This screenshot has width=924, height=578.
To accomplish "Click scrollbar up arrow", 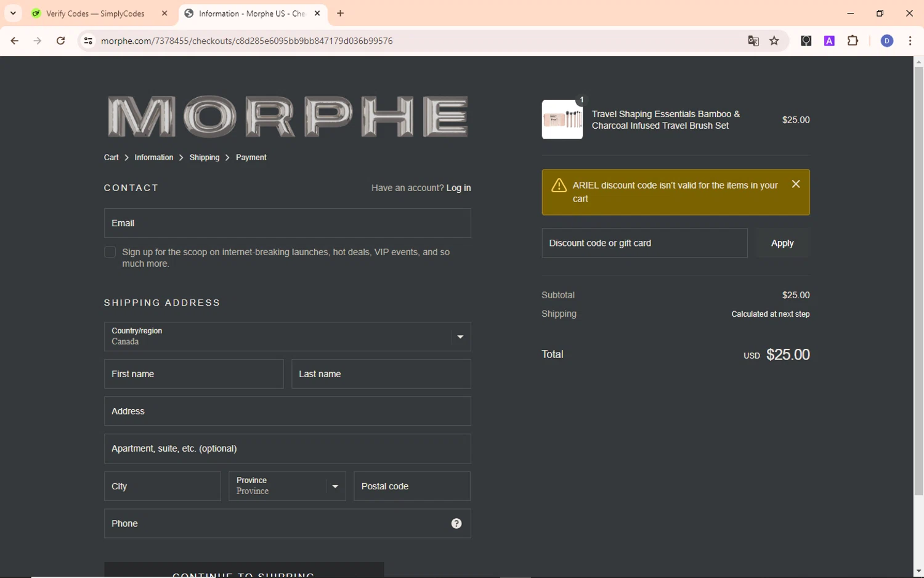I will pyautogui.click(x=918, y=62).
